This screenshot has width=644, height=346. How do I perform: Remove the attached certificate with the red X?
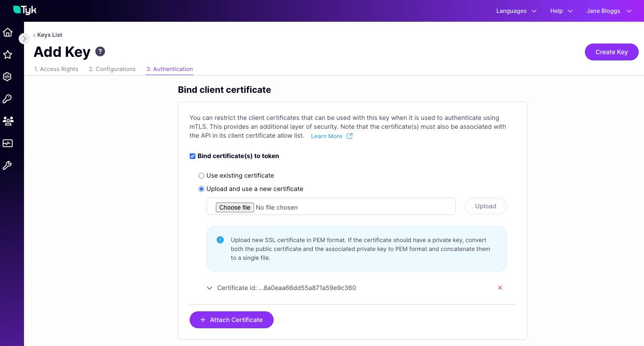pos(500,288)
